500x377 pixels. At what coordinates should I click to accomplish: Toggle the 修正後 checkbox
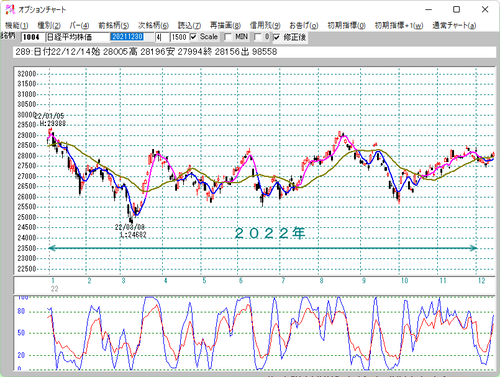click(277, 37)
